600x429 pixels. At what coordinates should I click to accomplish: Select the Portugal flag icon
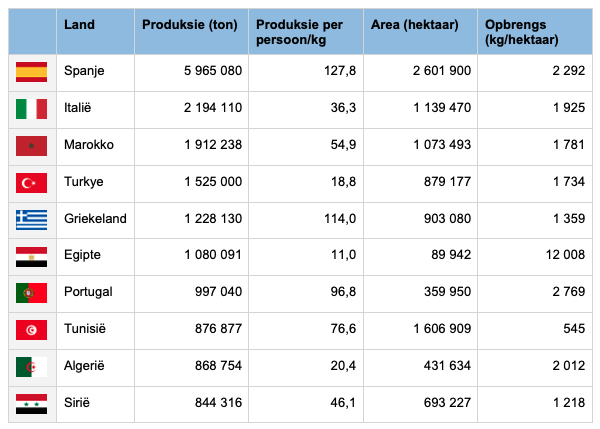pos(32,293)
